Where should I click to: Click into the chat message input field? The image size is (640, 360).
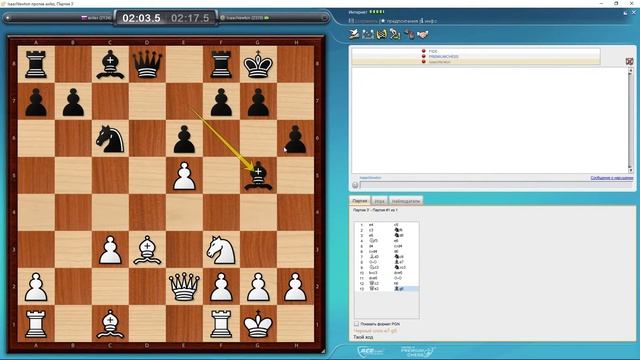[x=496, y=185]
